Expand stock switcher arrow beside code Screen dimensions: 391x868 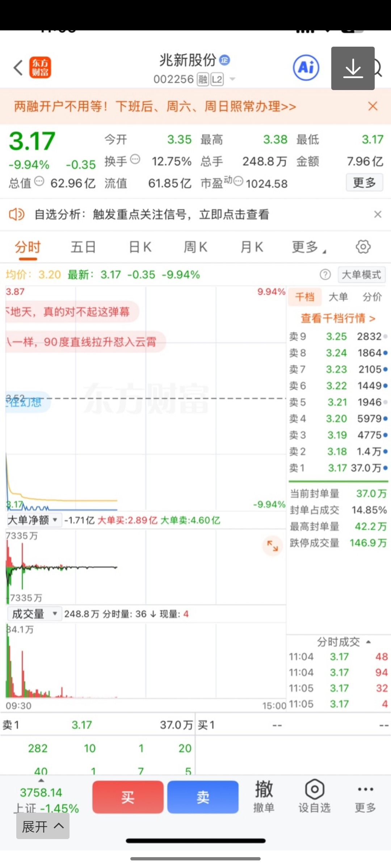click(x=232, y=79)
